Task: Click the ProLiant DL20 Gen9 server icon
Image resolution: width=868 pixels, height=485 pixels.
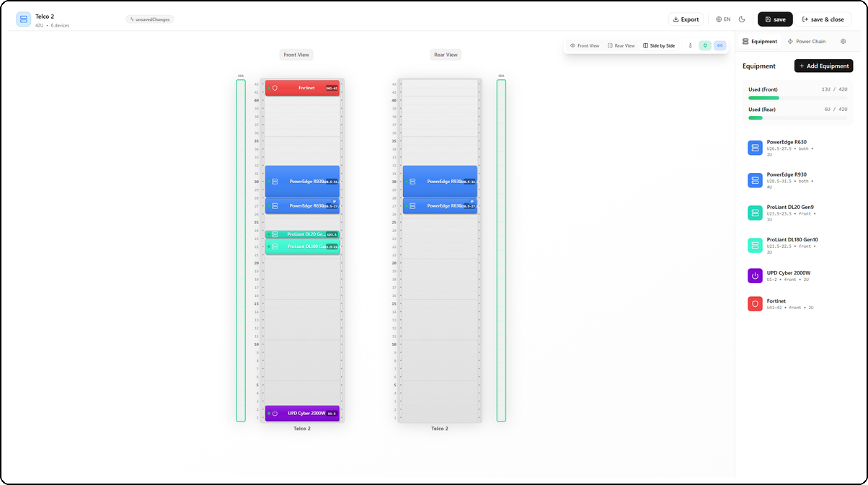Action: coord(755,213)
